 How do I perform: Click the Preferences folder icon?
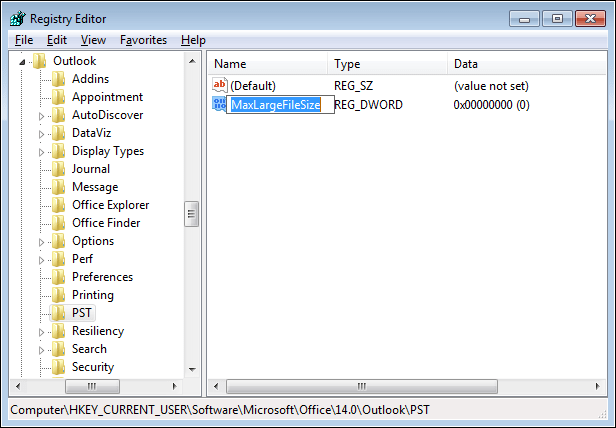[59, 277]
